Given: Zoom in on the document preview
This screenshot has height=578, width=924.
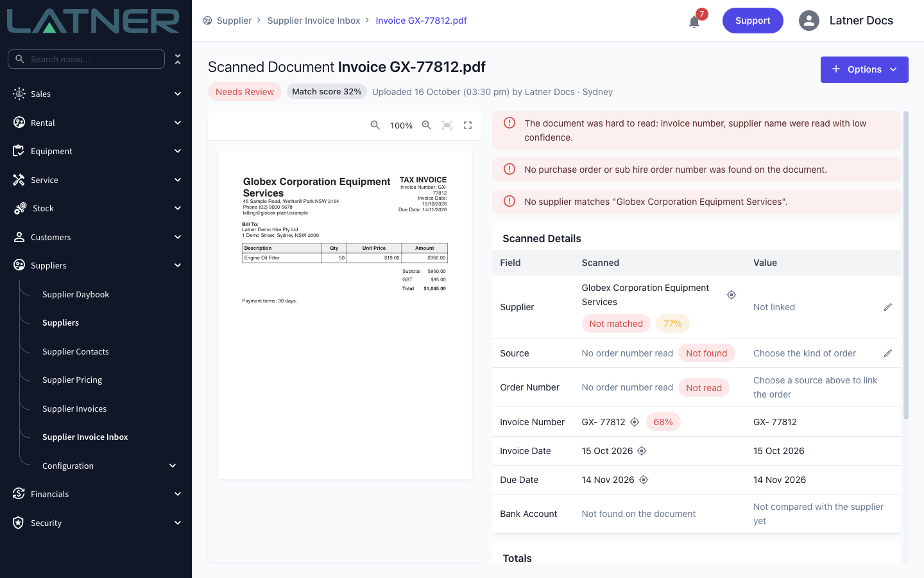Looking at the screenshot, I should coord(427,125).
